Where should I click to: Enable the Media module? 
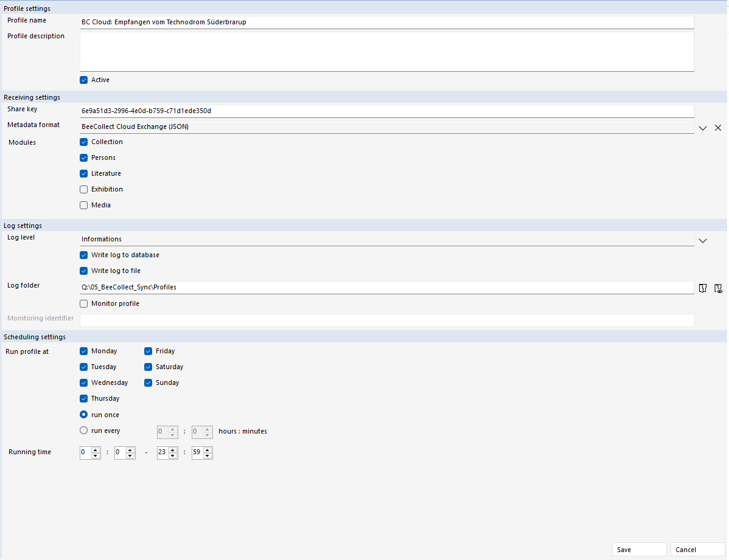click(x=83, y=205)
